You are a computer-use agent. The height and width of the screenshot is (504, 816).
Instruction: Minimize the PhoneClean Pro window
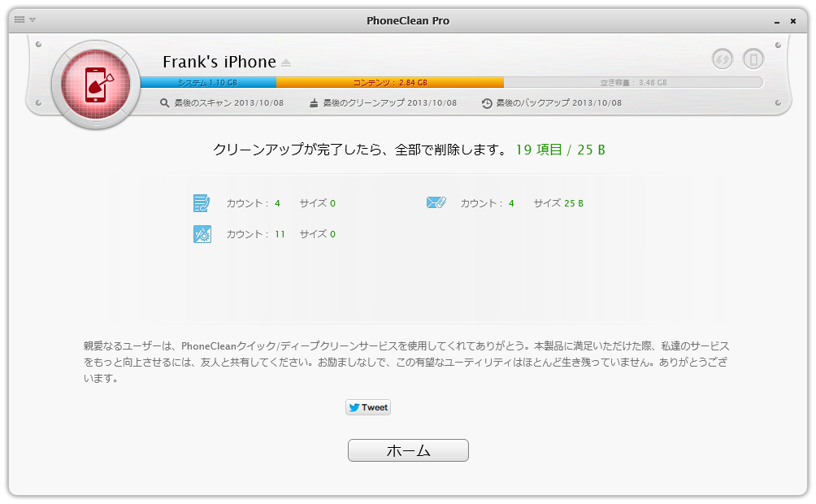coord(777,21)
